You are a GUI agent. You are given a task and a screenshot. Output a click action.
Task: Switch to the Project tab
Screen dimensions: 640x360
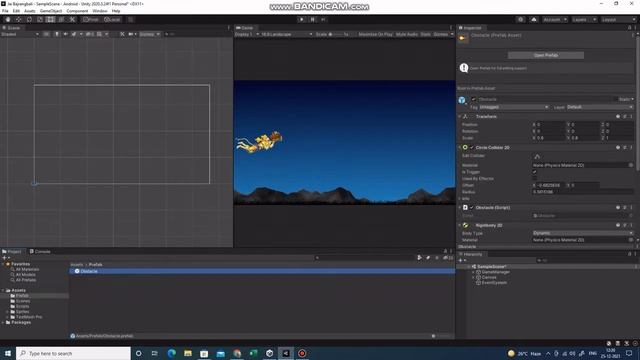point(12,251)
